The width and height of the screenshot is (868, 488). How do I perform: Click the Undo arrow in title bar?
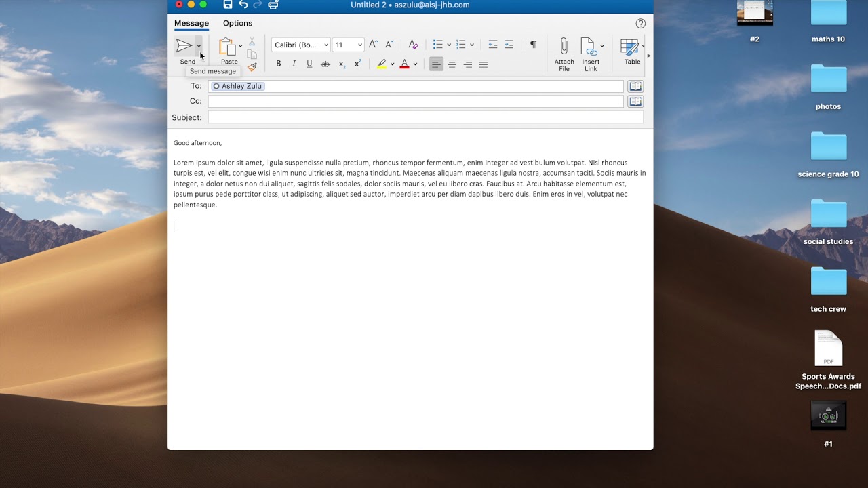243,5
